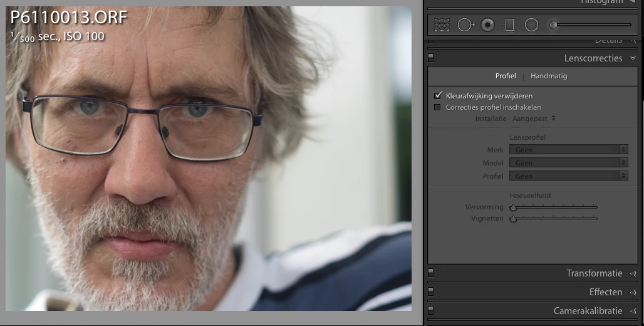Switch to the Profiel tab
Viewport: 644px width, 326px height.
tap(505, 76)
